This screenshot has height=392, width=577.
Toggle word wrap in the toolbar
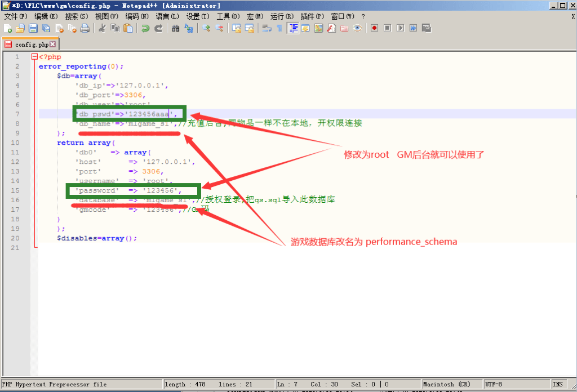267,28
